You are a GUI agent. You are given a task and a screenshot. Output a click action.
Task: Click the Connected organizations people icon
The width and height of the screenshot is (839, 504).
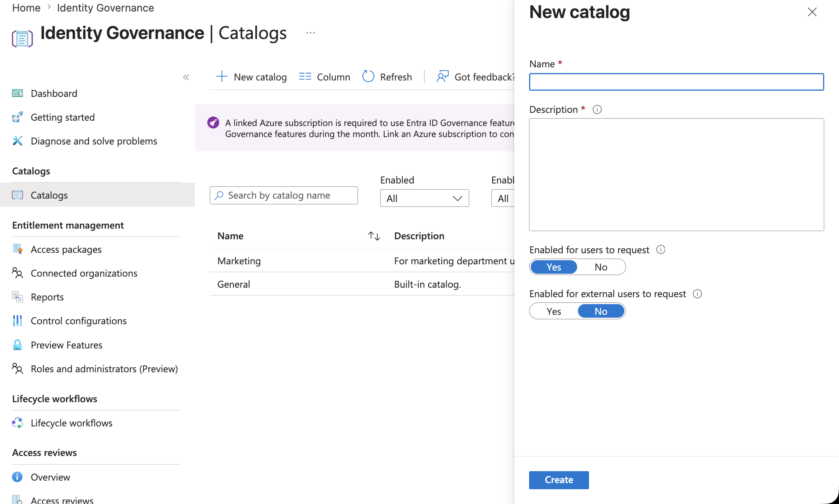point(17,273)
